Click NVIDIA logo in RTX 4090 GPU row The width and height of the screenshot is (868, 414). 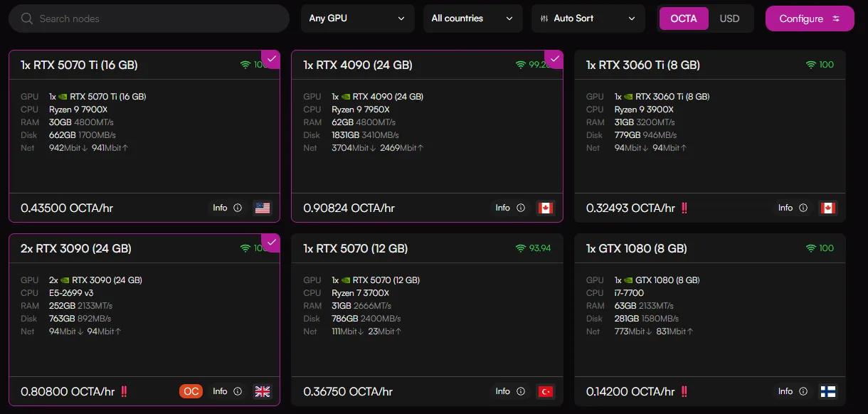click(346, 97)
